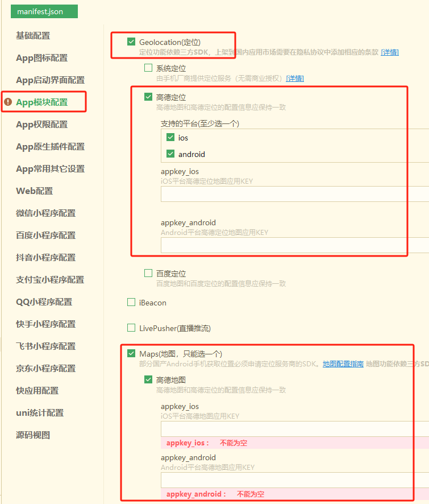Viewport: 429px width, 504px height.
Task: Open the App权限配置 section
Action: [x=41, y=125]
